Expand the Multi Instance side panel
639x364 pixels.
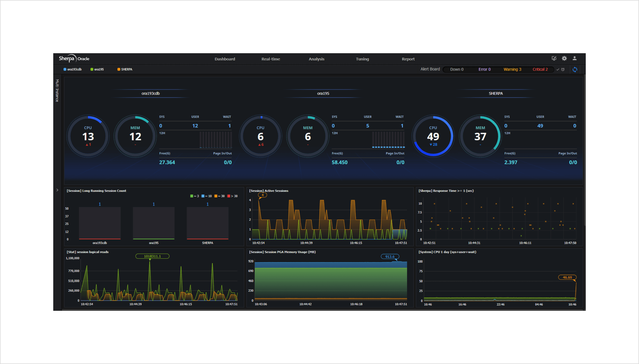click(x=57, y=90)
